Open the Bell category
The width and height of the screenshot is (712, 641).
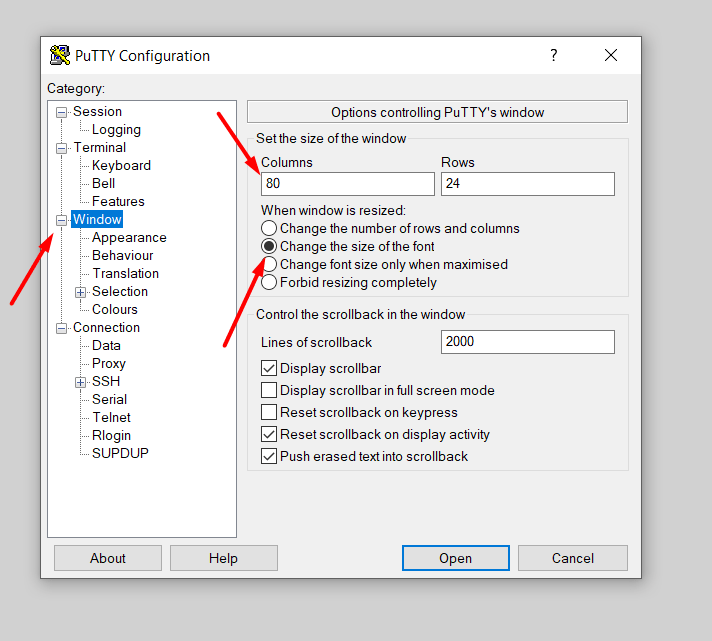point(103,183)
